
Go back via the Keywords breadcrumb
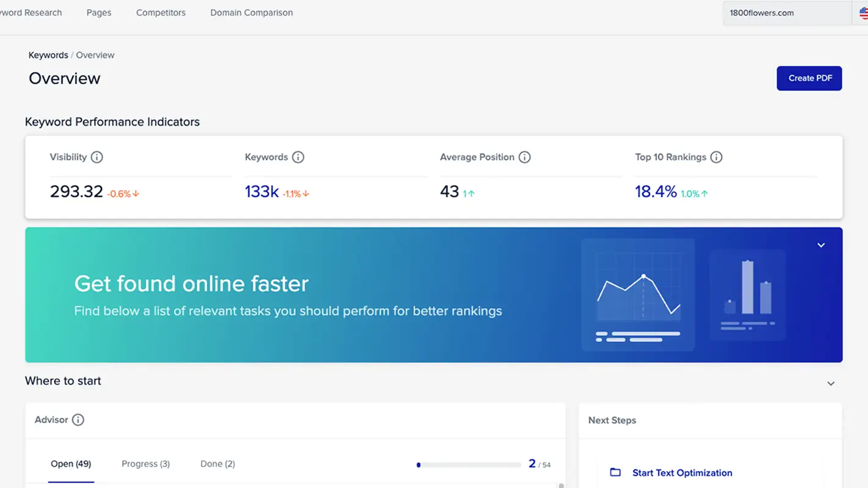(x=48, y=54)
